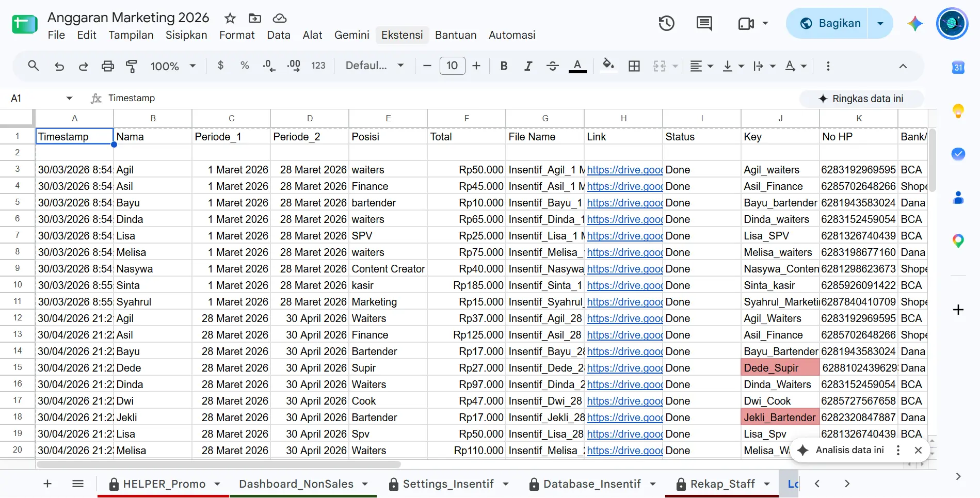980x498 pixels.
Task: Select the red Dede_Supir cell
Action: click(x=780, y=368)
